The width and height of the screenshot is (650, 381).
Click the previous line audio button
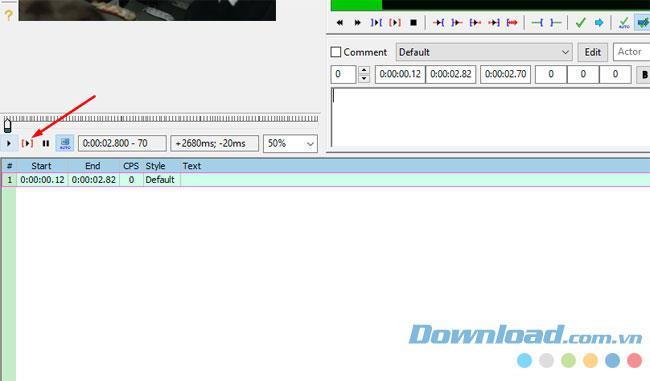(340, 22)
